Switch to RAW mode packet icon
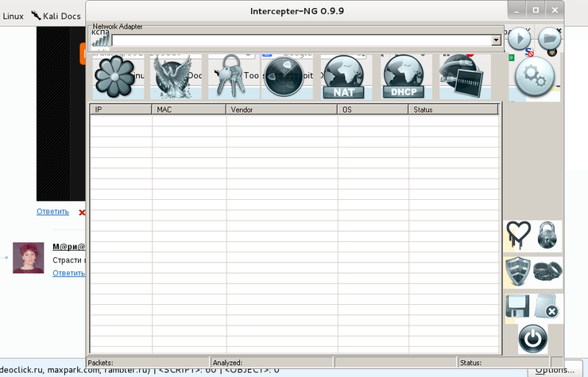Image resolution: width=588 pixels, height=377 pixels. 463,77
